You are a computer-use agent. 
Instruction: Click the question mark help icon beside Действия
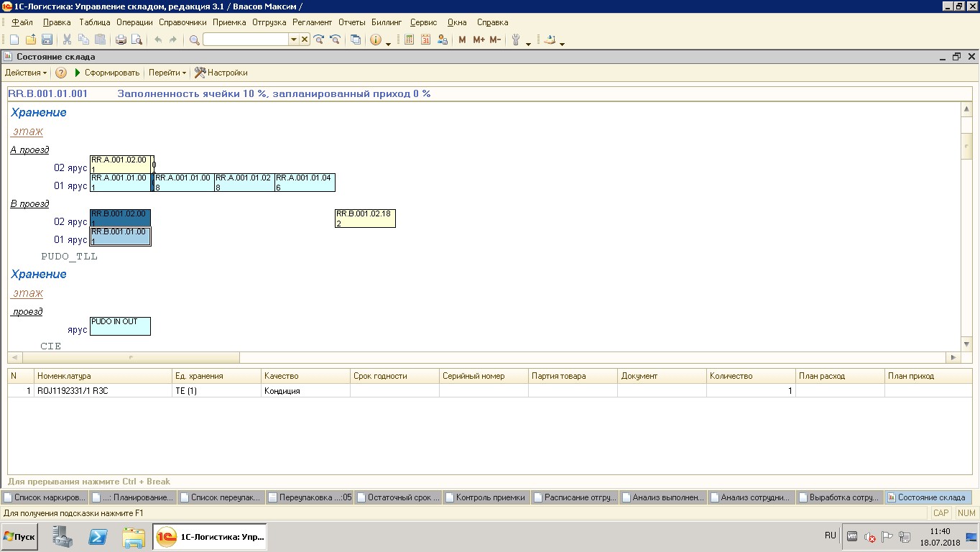click(61, 73)
